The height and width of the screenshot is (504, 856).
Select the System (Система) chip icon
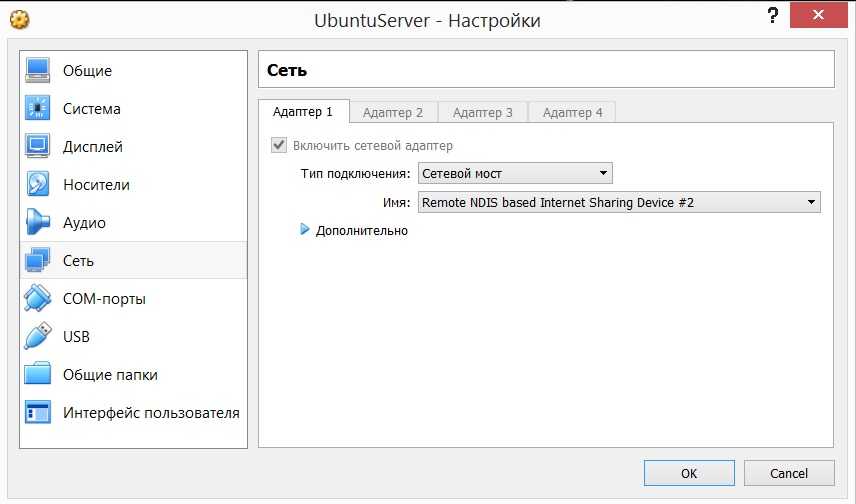37,109
